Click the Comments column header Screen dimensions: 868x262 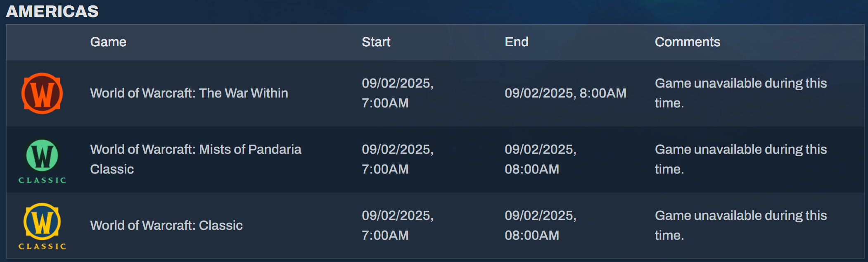(688, 42)
